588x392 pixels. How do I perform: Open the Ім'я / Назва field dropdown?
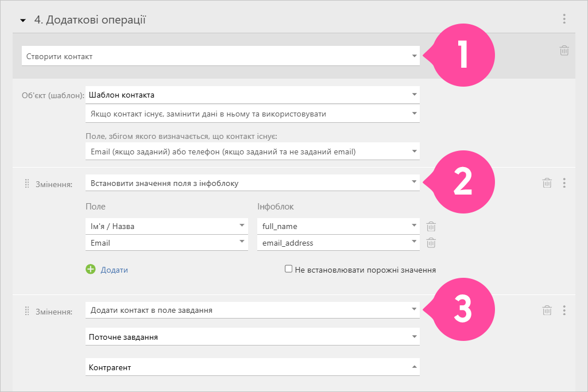pos(167,226)
